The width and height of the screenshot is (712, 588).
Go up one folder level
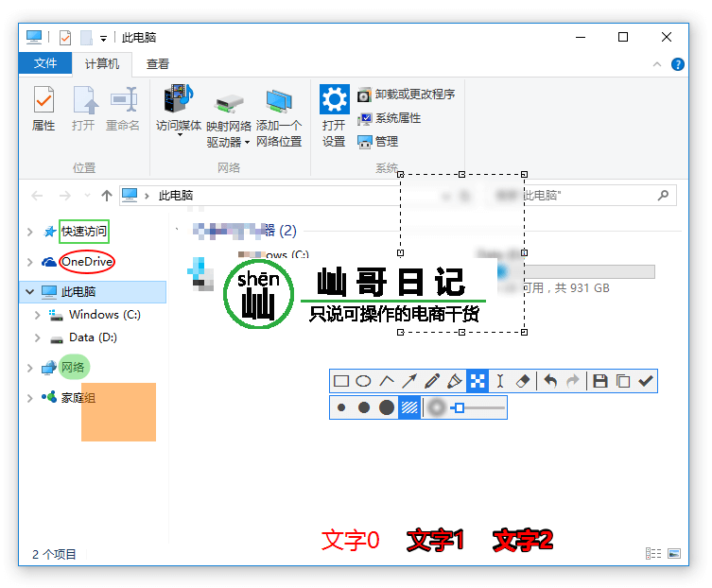[x=107, y=196]
